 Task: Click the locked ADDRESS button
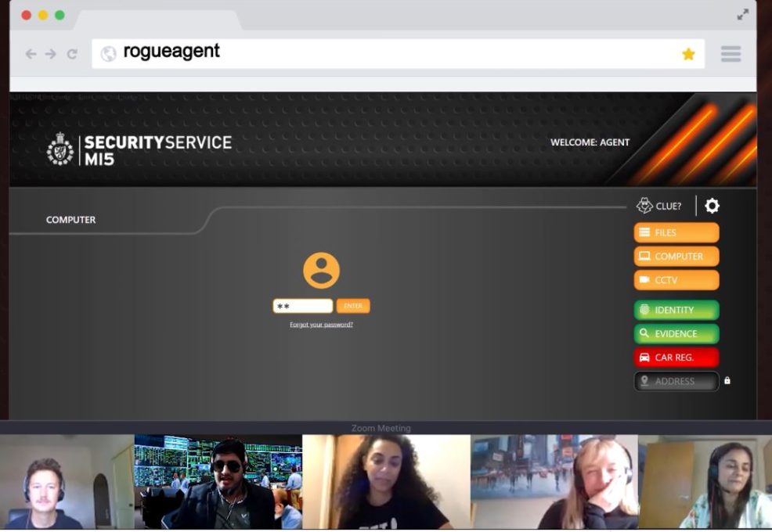[676, 381]
